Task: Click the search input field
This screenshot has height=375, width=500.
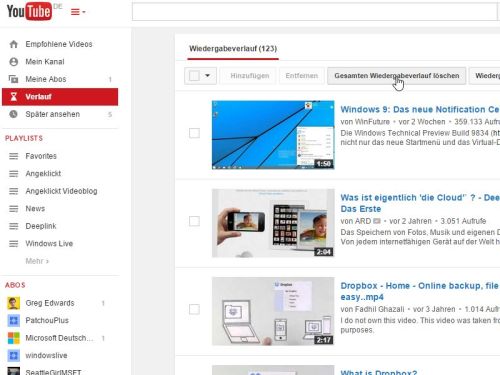Action: pyautogui.click(x=314, y=12)
